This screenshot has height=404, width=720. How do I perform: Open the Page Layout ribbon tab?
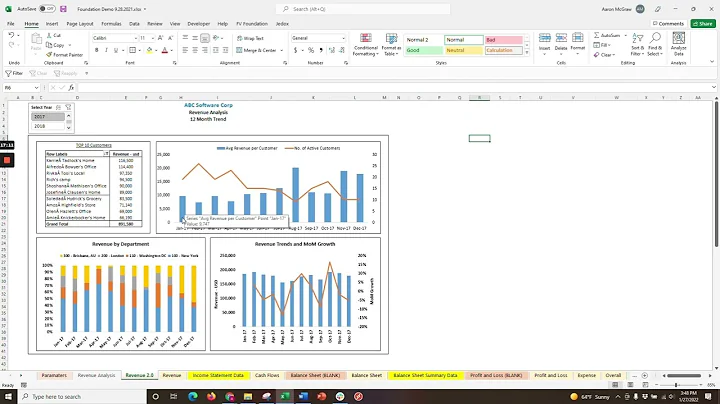tap(80, 23)
